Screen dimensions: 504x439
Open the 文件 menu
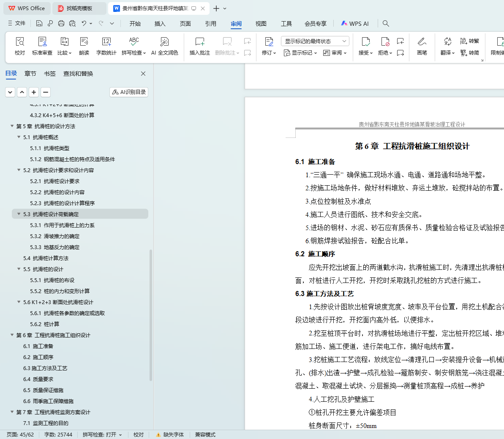tap(17, 24)
